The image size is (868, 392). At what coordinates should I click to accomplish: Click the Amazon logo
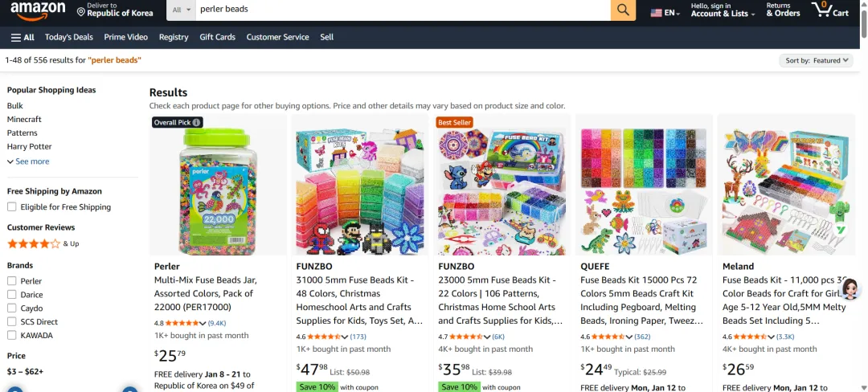point(38,11)
